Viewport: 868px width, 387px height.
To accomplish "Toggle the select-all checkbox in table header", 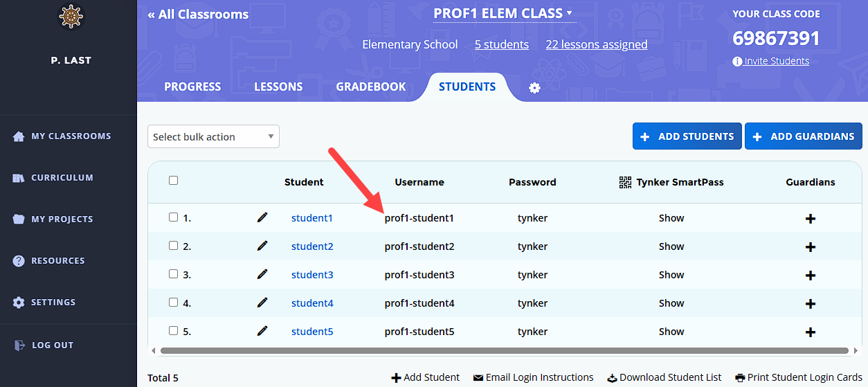I will pyautogui.click(x=173, y=180).
